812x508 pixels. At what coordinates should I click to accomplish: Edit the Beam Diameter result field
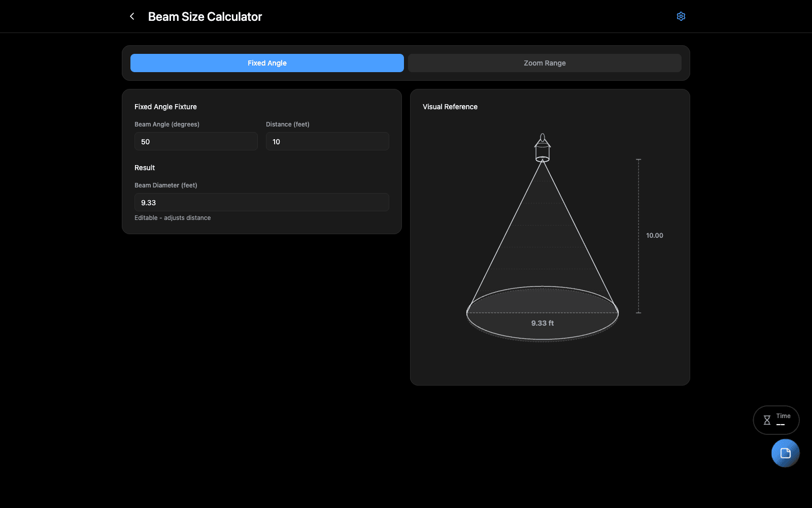262,202
